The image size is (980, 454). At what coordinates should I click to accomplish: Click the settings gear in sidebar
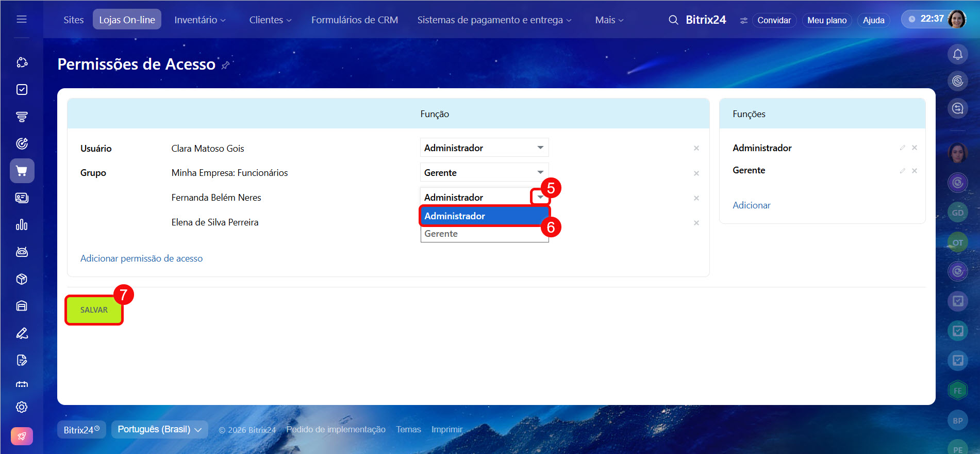22,407
